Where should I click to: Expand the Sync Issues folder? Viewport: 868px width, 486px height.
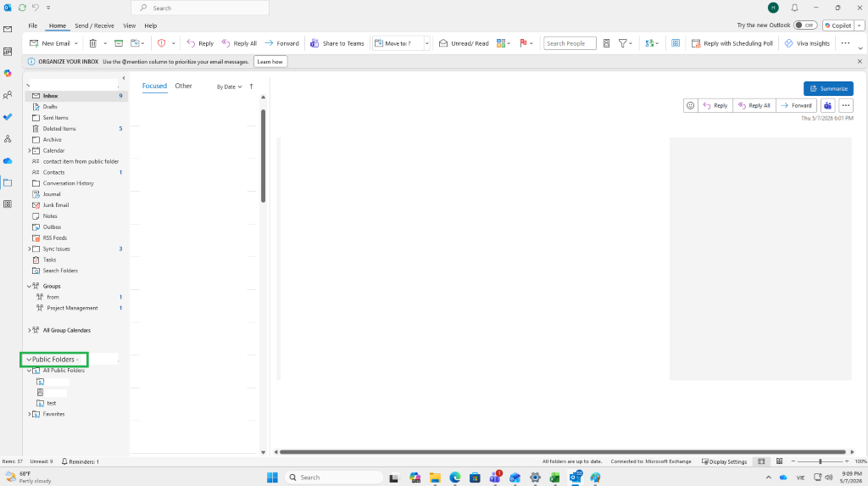click(x=30, y=249)
